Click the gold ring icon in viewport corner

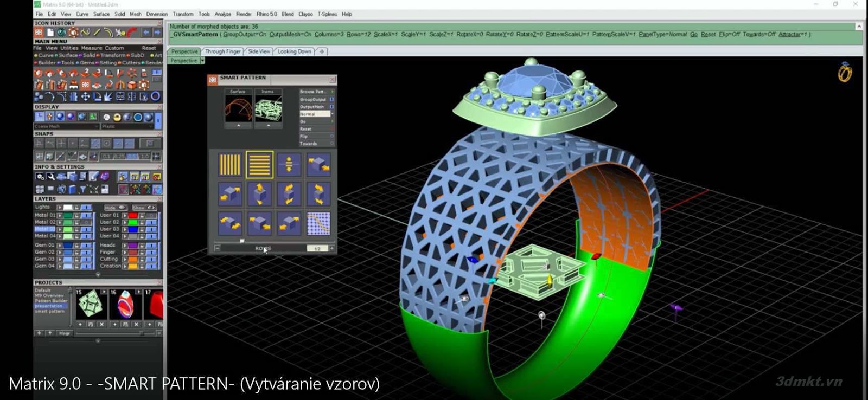[845, 72]
